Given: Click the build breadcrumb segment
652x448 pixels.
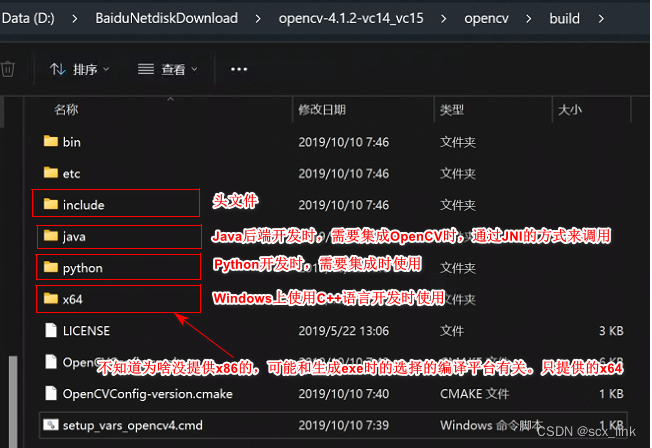Looking at the screenshot, I should pos(564,19).
